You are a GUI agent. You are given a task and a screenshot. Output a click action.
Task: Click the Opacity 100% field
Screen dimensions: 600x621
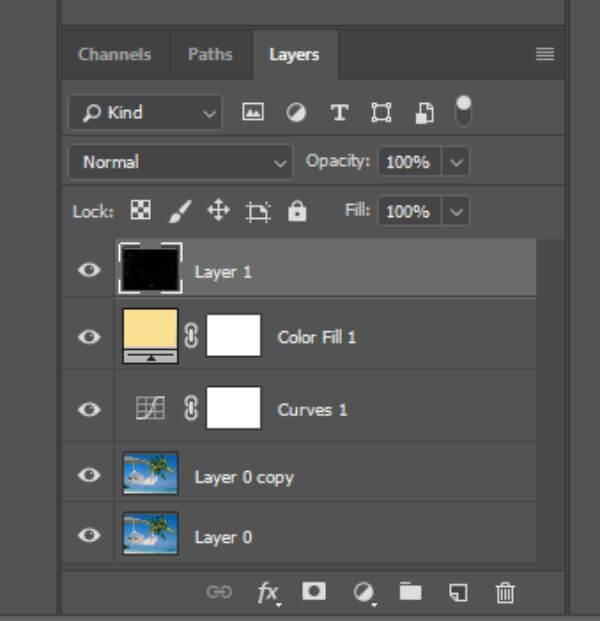click(x=410, y=162)
